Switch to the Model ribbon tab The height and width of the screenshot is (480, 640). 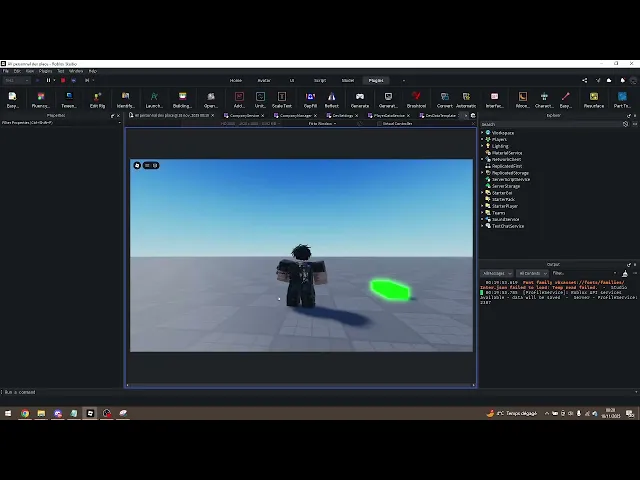click(x=348, y=80)
